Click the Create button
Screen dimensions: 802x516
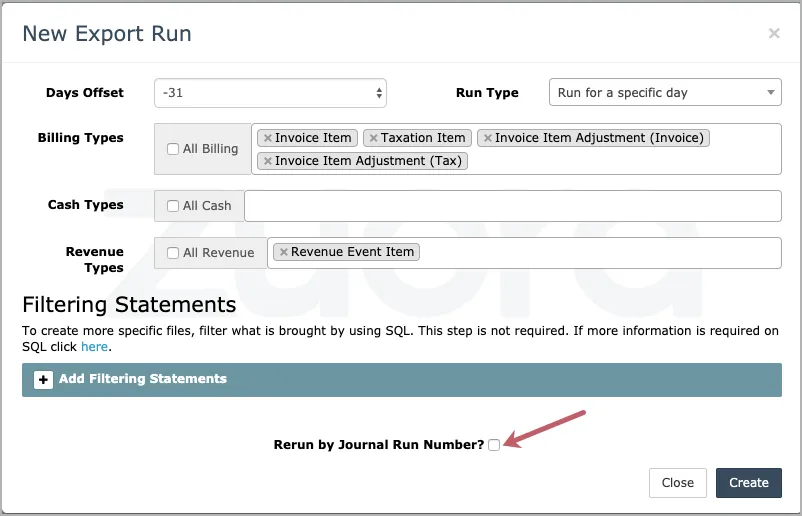coord(749,483)
